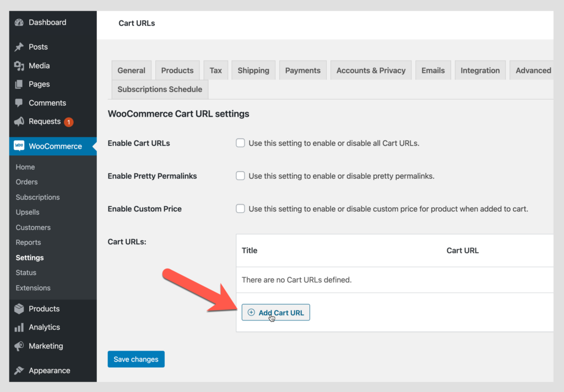
Task: Click the Products box icon in sidebar
Action: (19, 308)
